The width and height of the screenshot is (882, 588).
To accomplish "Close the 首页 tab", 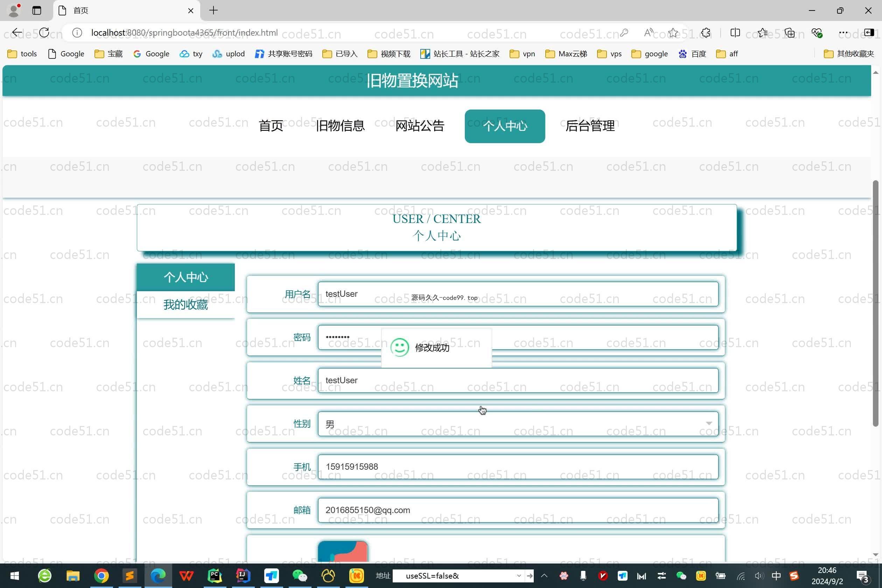I will [190, 10].
